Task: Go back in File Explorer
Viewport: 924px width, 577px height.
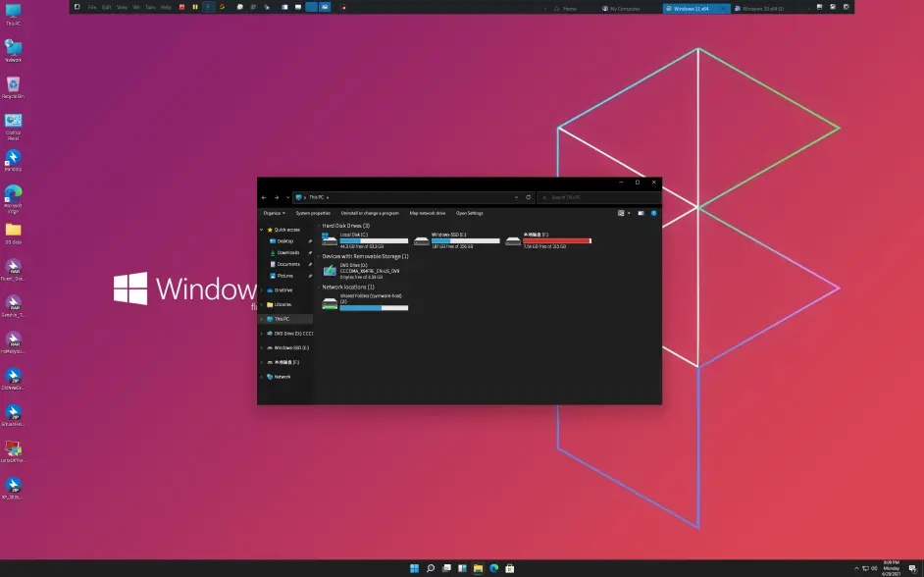Action: [264, 197]
